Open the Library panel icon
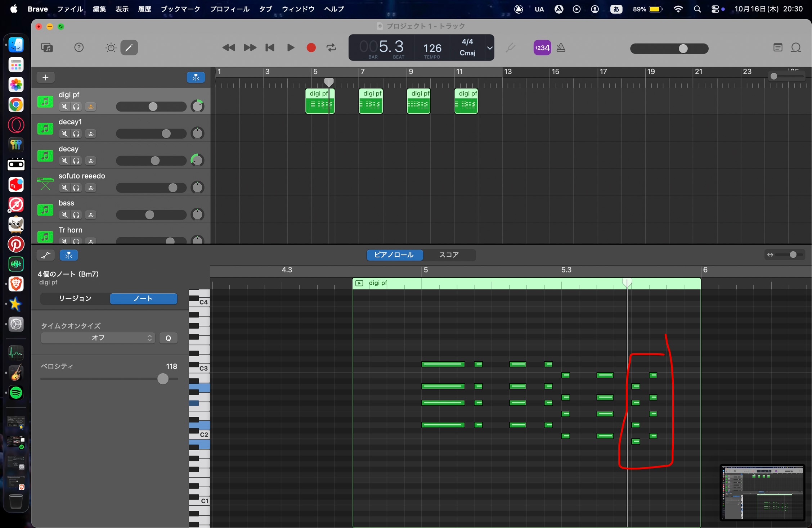The width and height of the screenshot is (812, 528). pos(47,48)
